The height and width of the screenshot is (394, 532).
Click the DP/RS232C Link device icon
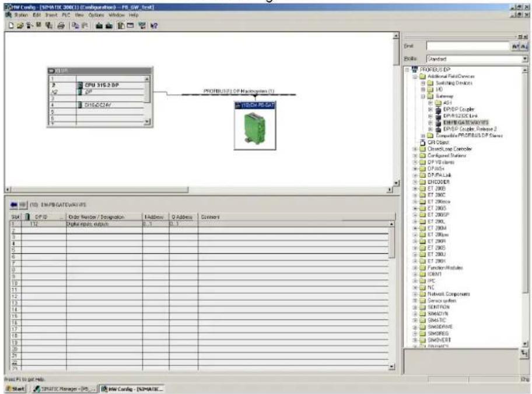pyautogui.click(x=438, y=116)
